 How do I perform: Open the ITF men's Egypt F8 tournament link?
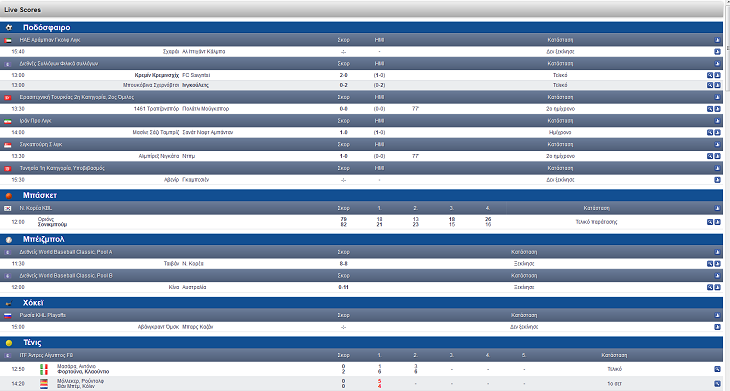coord(46,355)
